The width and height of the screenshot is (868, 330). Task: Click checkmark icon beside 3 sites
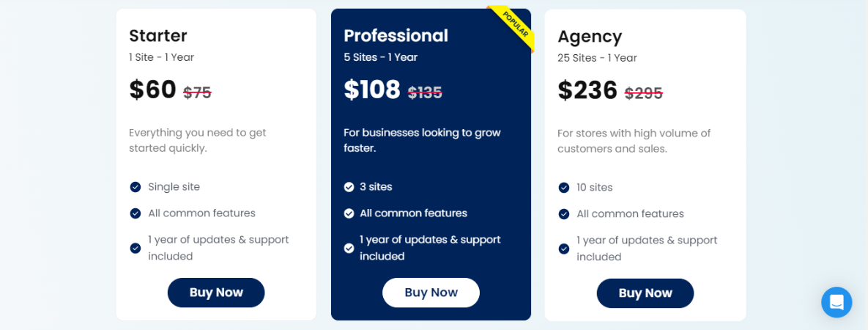pyautogui.click(x=349, y=187)
